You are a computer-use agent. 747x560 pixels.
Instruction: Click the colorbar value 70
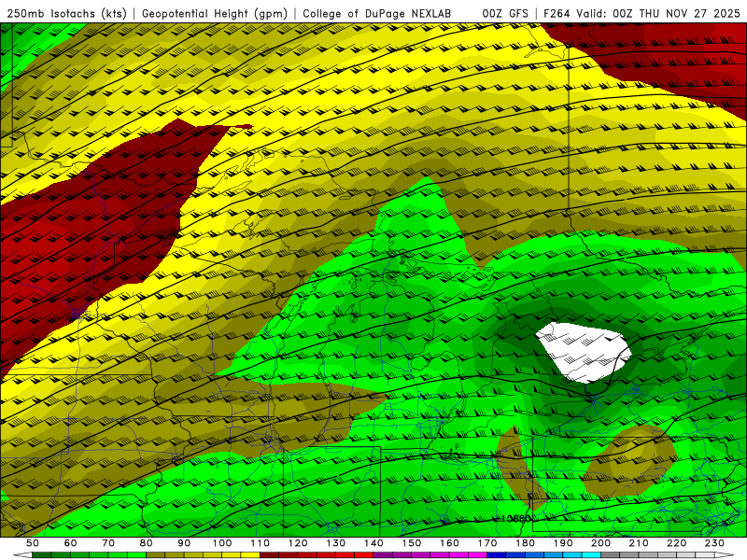(108, 543)
